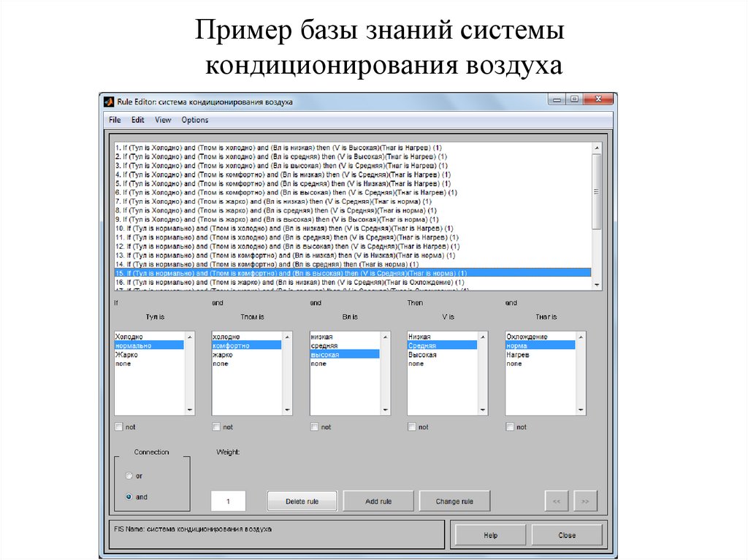Viewport: 748px width, 560px height.
Task: Click the V list scroll down arrow
Action: pyautogui.click(x=482, y=410)
